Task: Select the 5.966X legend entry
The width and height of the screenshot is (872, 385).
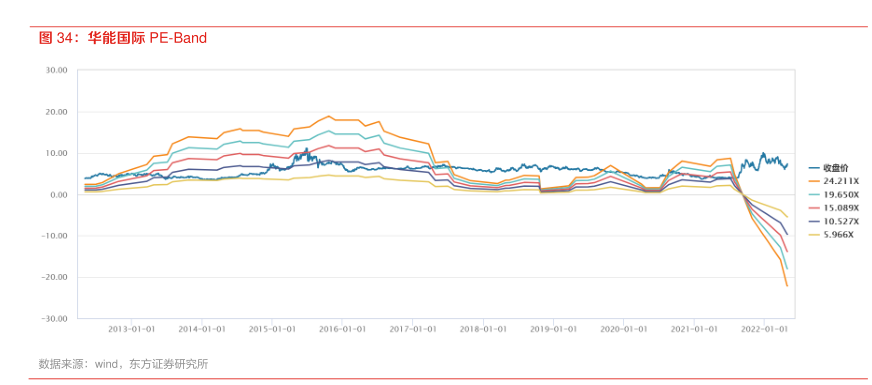Action: [x=831, y=234]
